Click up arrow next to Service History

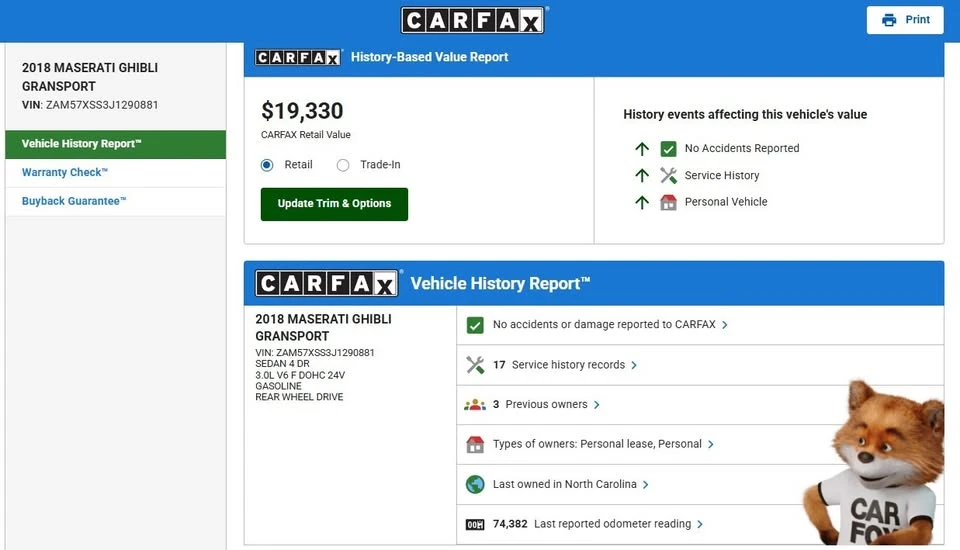click(642, 175)
